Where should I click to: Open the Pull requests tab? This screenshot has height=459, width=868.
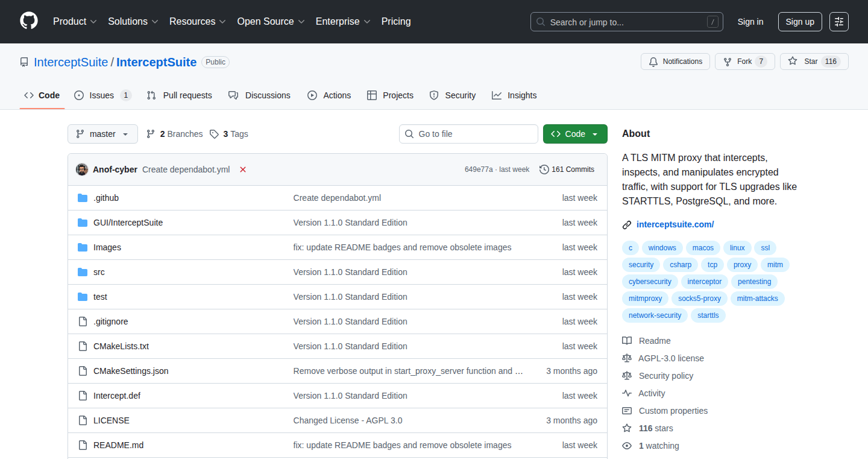click(x=180, y=95)
